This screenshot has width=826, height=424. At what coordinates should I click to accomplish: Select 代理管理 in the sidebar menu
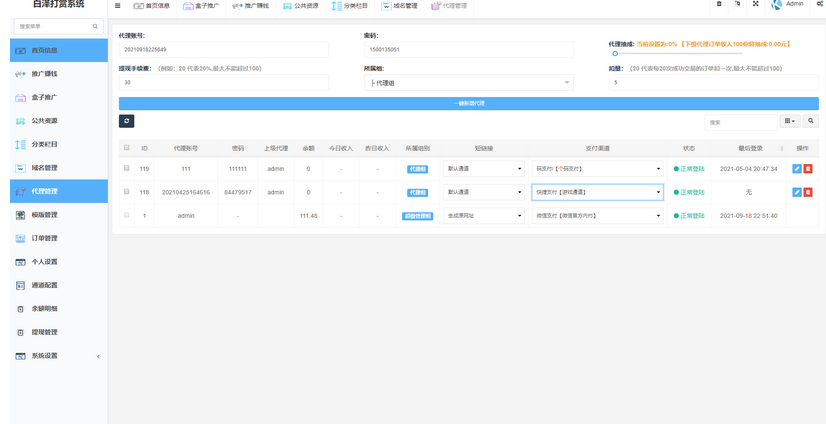click(59, 191)
